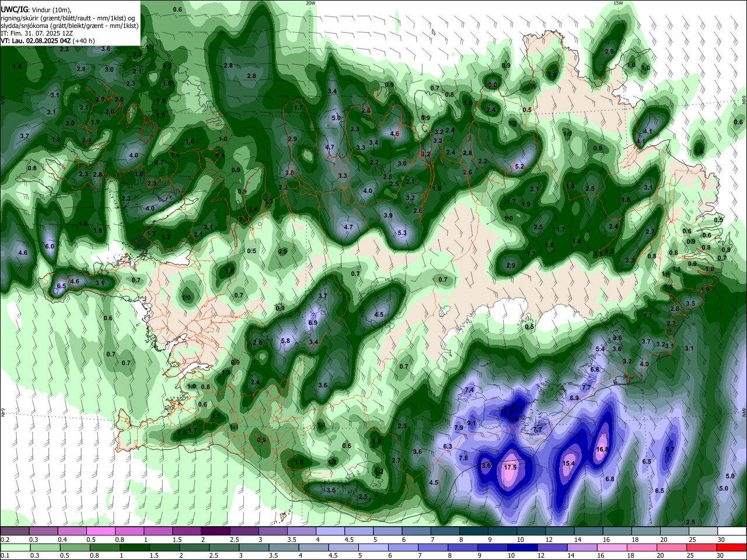Click the 7.9 value label

pos(459,428)
